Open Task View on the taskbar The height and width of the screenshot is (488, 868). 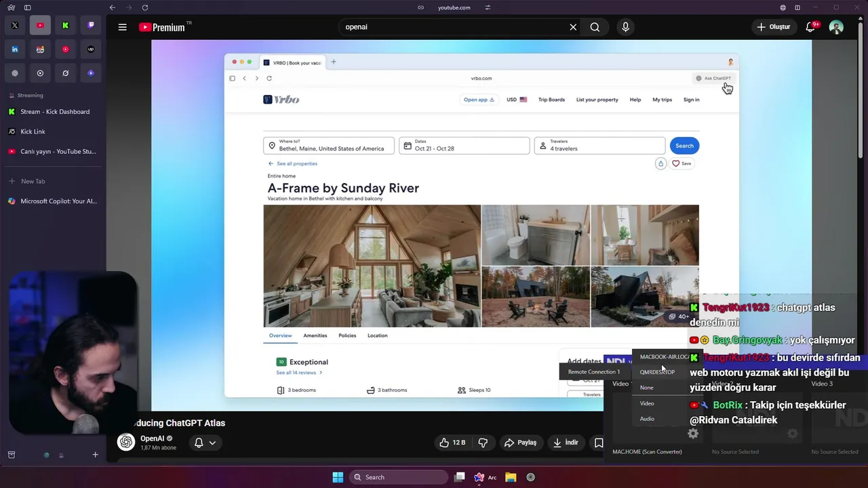coord(460,477)
